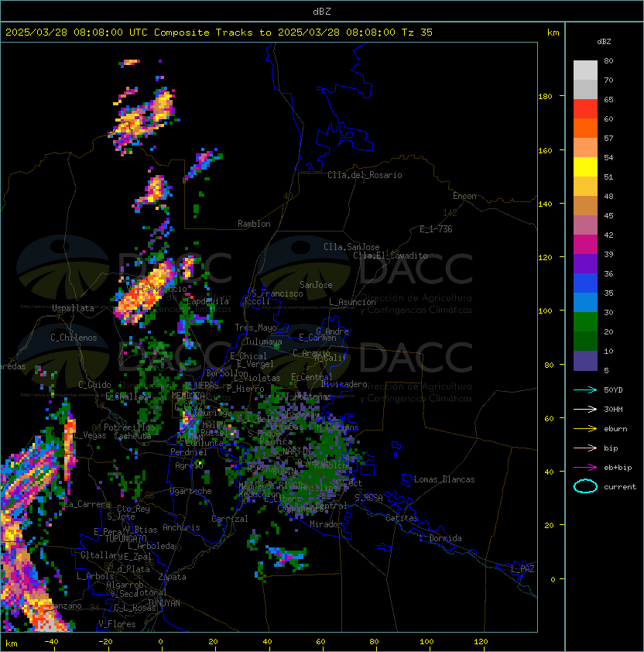Click the 'Tres_Mayo' map label
This screenshot has width=644, height=652.
(x=255, y=328)
